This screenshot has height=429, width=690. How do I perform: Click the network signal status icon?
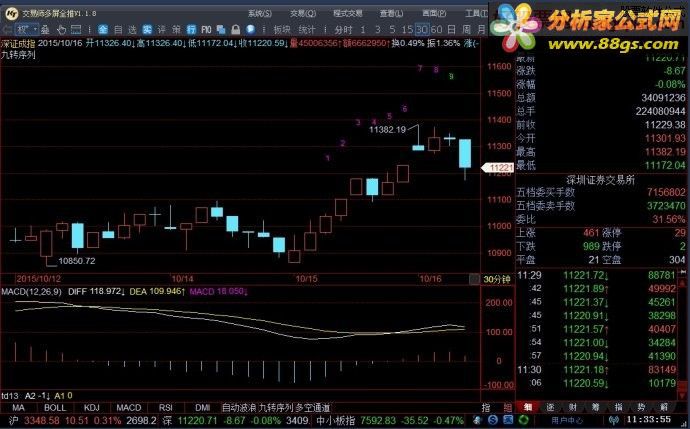(614, 420)
